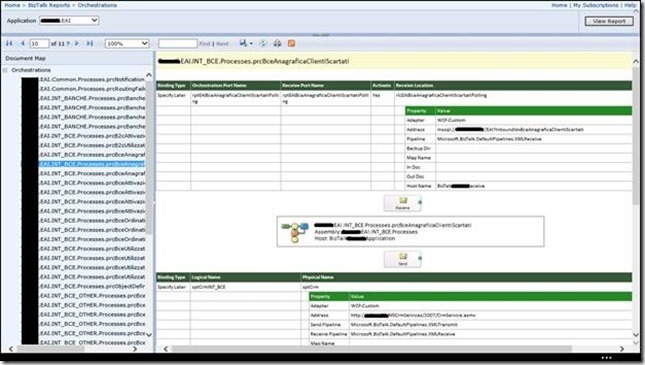Viewport: 645px width, 365px height.
Task: Select the prcRoutingFail orchestration
Action: point(92,88)
